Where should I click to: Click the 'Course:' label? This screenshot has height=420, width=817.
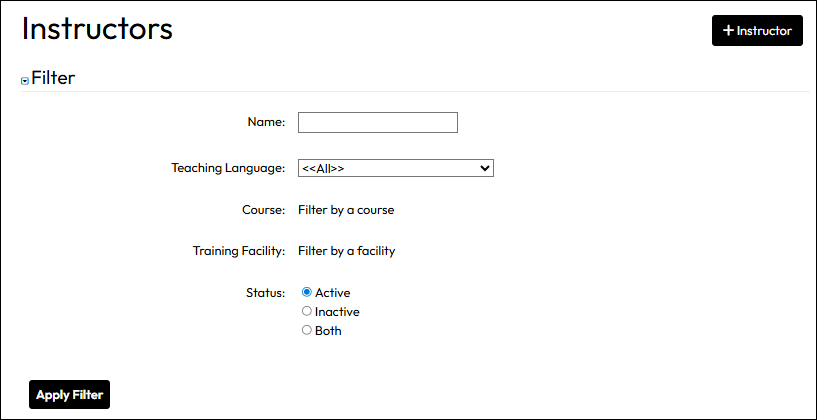tap(263, 210)
